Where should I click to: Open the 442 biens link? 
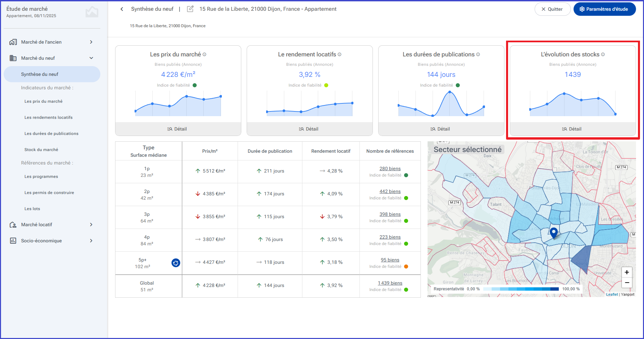tap(390, 191)
